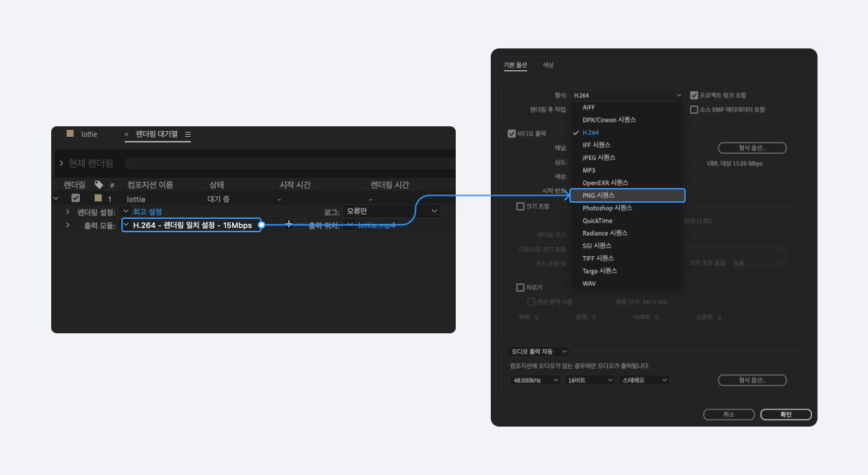The height and width of the screenshot is (475, 868).
Task: Open the 형식 H.264 format dropdown
Action: tap(627, 95)
